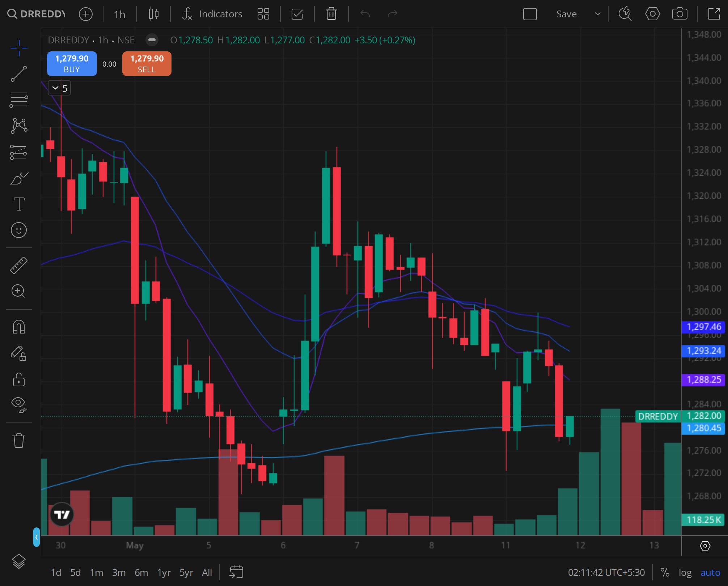Open chart in fullscreen popup

click(714, 14)
